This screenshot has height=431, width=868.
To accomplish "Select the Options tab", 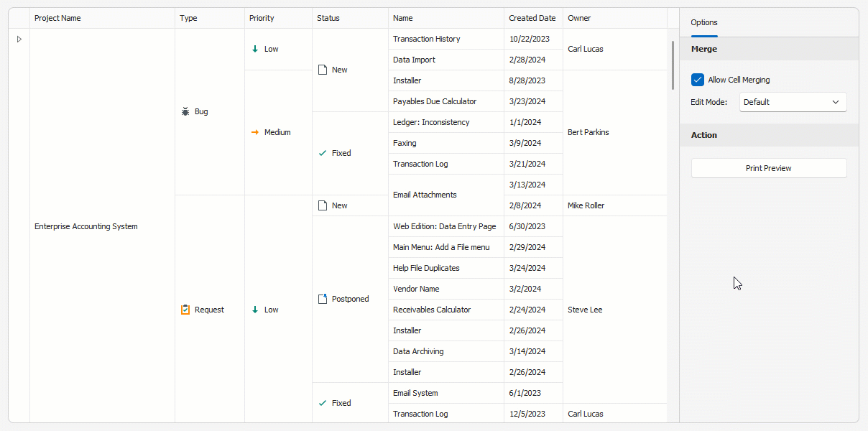I will 704,22.
